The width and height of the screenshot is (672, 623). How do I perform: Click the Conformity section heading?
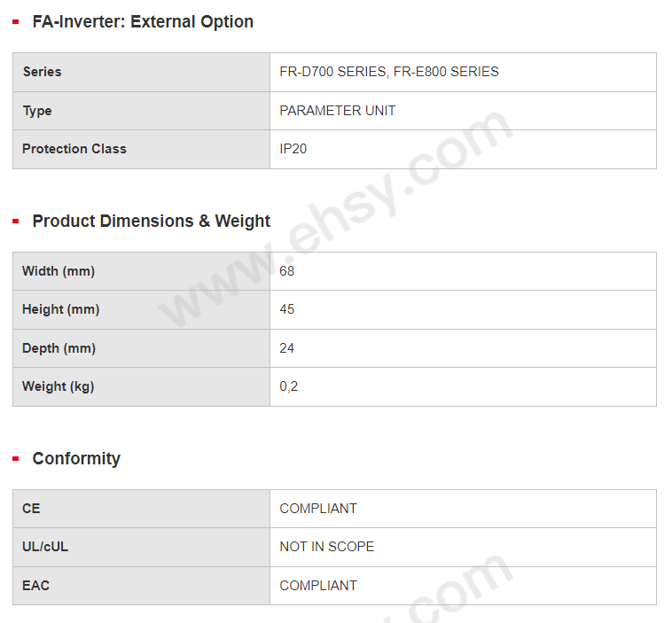(x=76, y=459)
